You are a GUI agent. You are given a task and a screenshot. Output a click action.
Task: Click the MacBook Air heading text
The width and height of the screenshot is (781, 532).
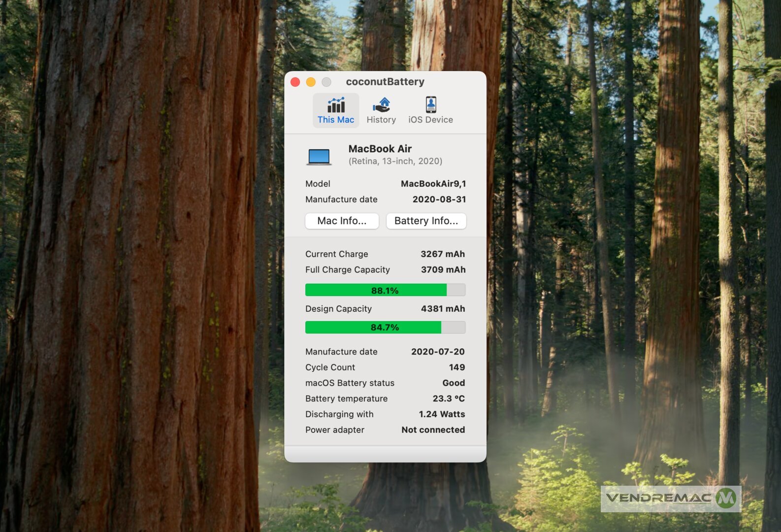(380, 149)
